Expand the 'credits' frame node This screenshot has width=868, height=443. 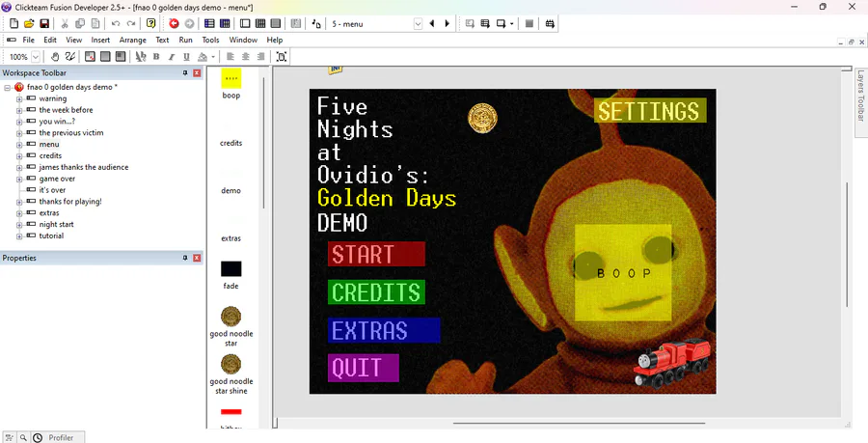coord(19,155)
